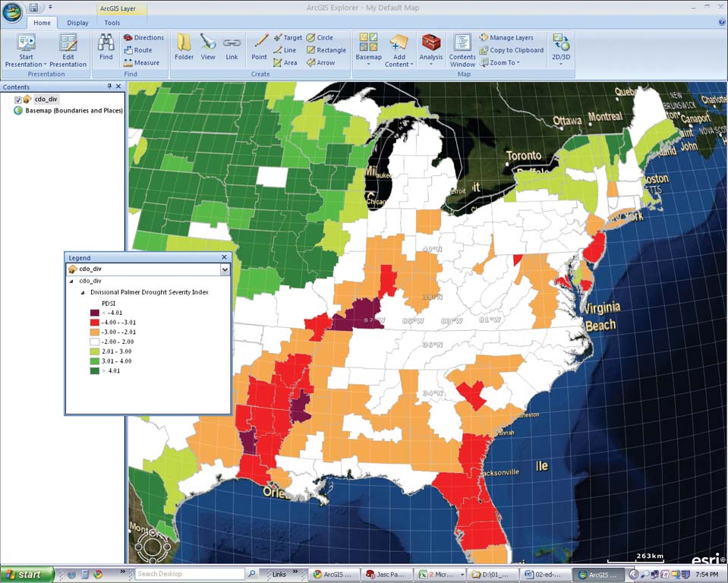Open the quick access toolbar customize arrow
The image size is (728, 583).
click(49, 7)
